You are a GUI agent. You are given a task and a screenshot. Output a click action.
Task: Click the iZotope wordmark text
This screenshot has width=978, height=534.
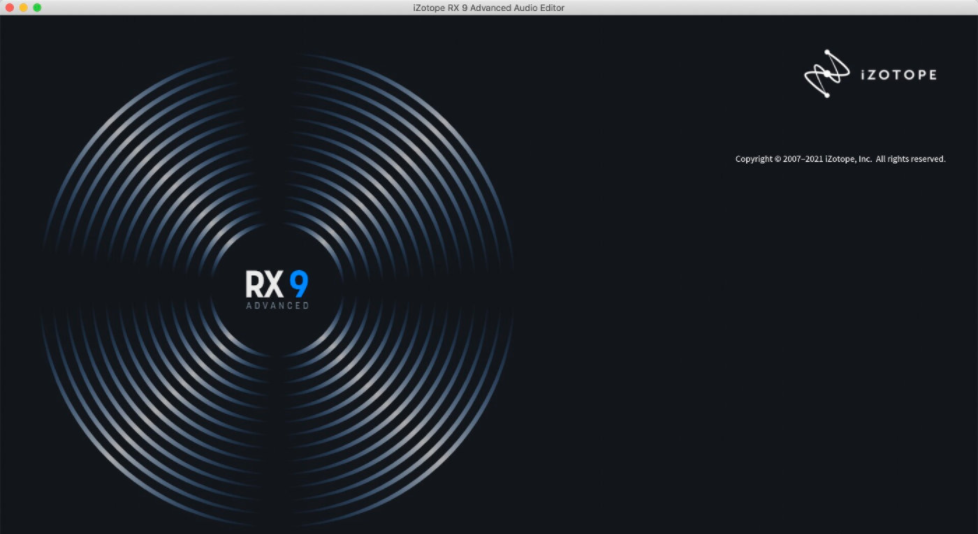click(897, 75)
